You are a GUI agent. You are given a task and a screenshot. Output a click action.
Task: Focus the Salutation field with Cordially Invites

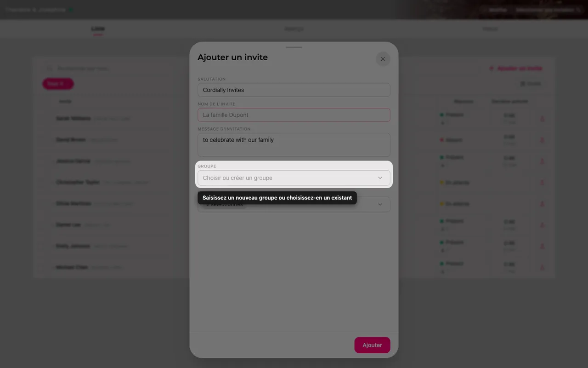294,90
